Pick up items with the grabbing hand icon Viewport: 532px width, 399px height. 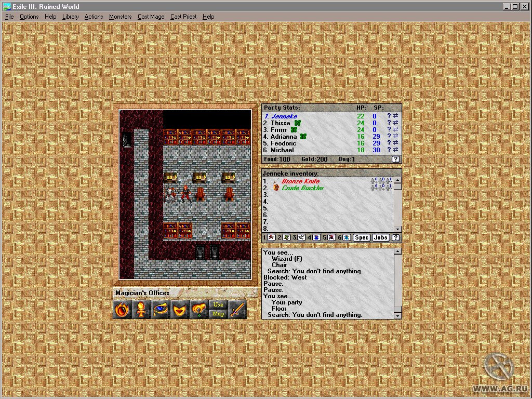pos(199,310)
